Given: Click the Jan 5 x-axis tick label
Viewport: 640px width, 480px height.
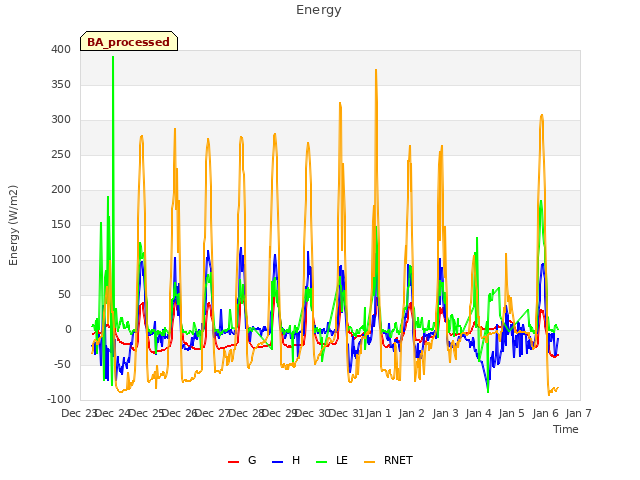Looking at the screenshot, I should click(512, 413).
